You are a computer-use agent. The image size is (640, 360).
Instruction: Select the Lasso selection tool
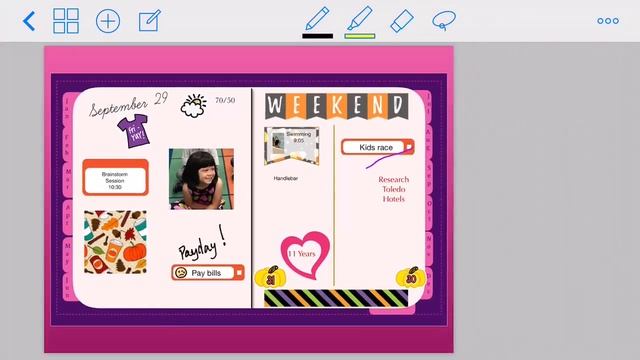[444, 20]
